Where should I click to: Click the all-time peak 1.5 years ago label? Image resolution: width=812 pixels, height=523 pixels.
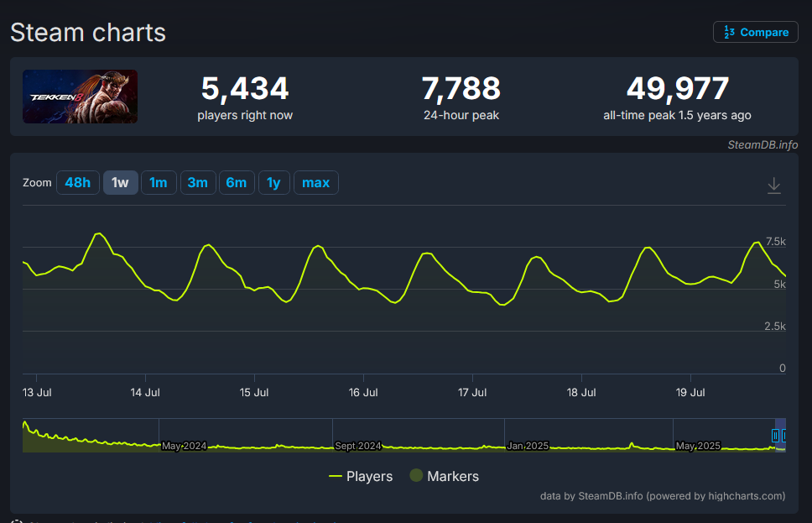coord(677,115)
